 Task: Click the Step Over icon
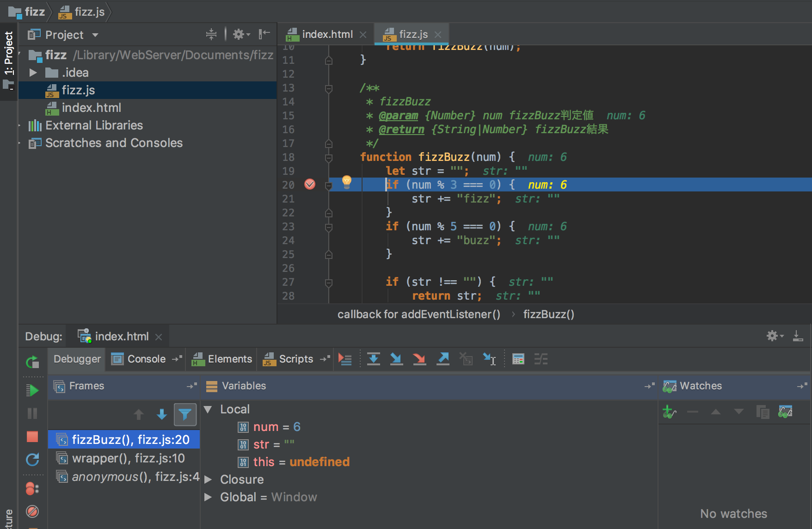coord(373,358)
